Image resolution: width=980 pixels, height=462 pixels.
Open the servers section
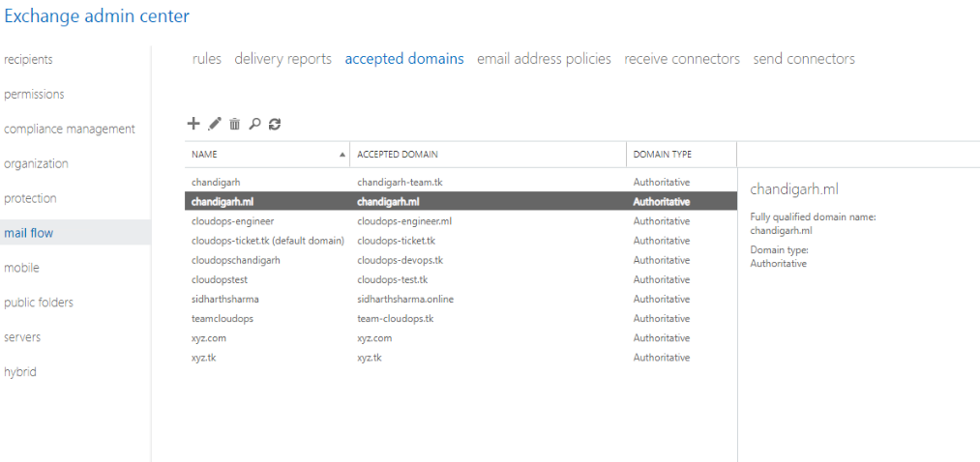pos(22,337)
